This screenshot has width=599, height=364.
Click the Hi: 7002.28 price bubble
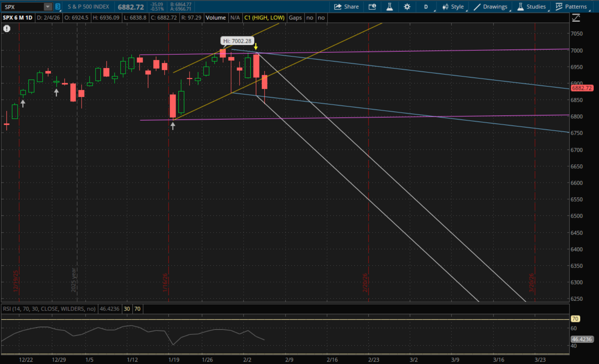click(x=237, y=41)
